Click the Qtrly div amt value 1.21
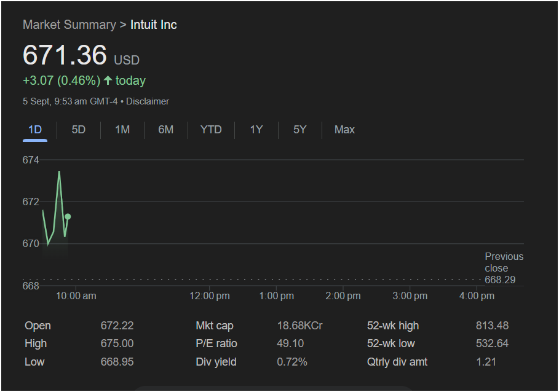This screenshot has width=559, height=392. click(x=486, y=362)
